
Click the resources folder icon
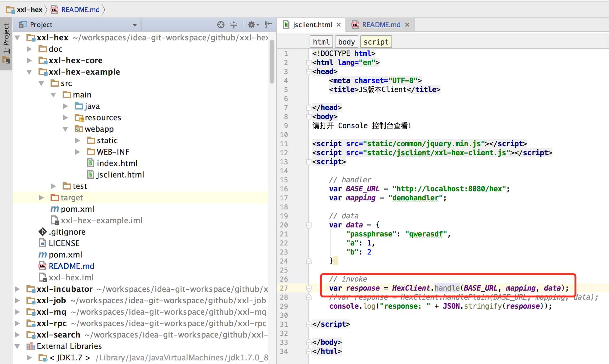(79, 118)
